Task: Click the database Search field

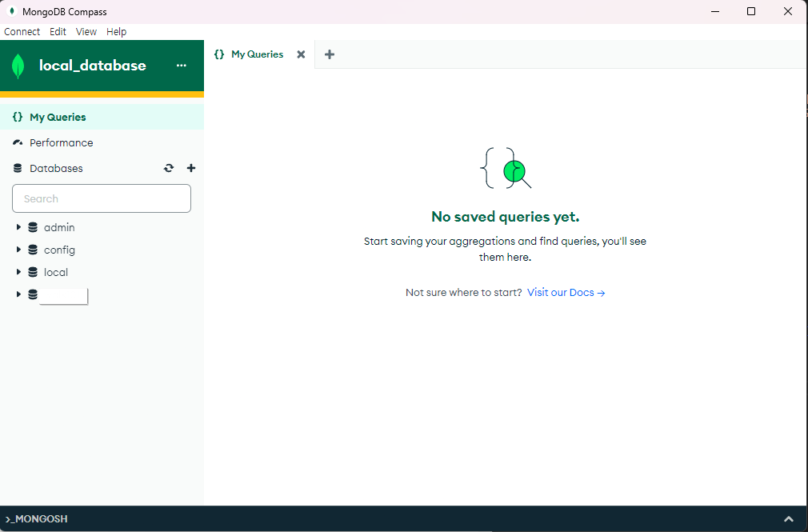Action: [x=102, y=198]
